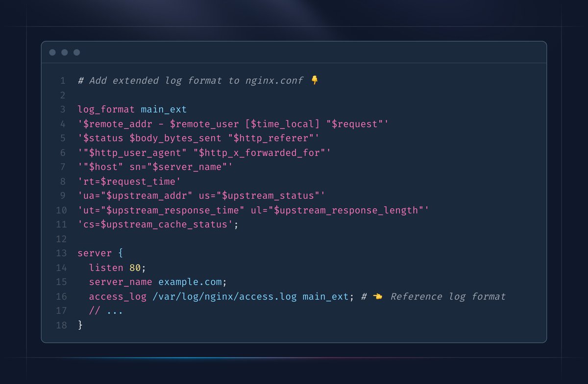Click the "$remote_addr" variable on line 4

[x=118, y=124]
